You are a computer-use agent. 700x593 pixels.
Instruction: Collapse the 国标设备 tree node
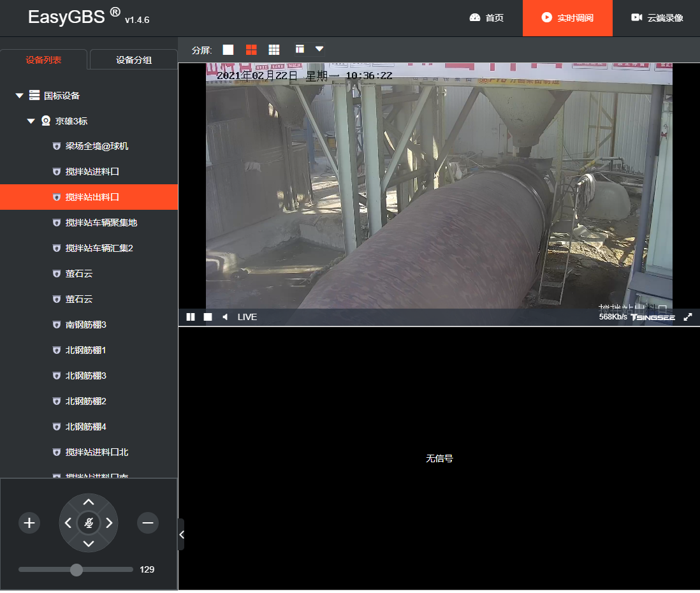[19, 96]
